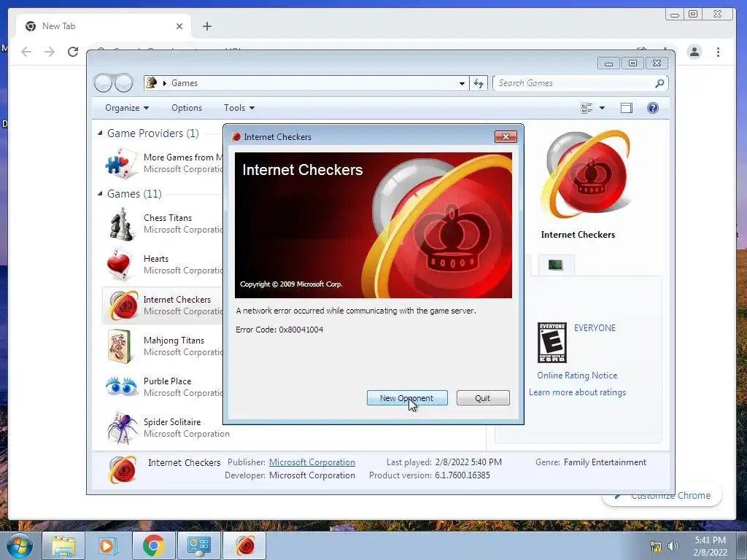Screen dimensions: 747x560
Task: Click the Games window back button
Action: point(103,83)
